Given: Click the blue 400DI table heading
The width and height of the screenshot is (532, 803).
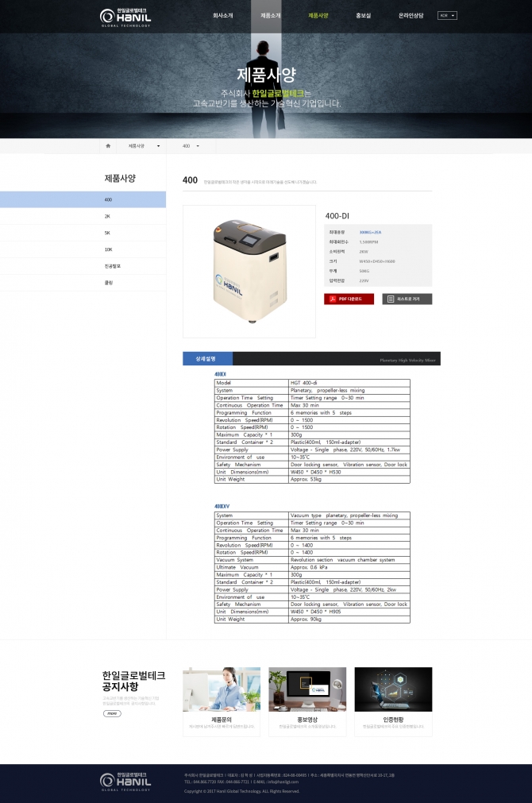Looking at the screenshot, I should 220,374.
